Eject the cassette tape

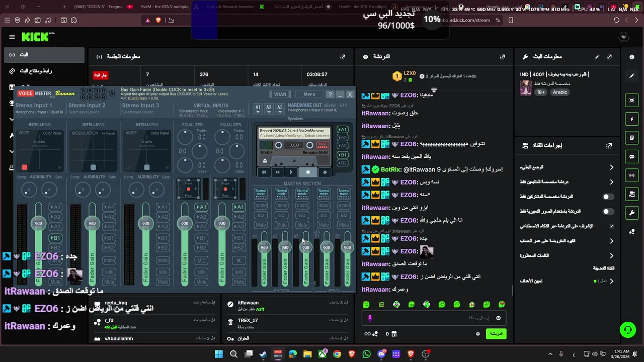tap(265, 161)
